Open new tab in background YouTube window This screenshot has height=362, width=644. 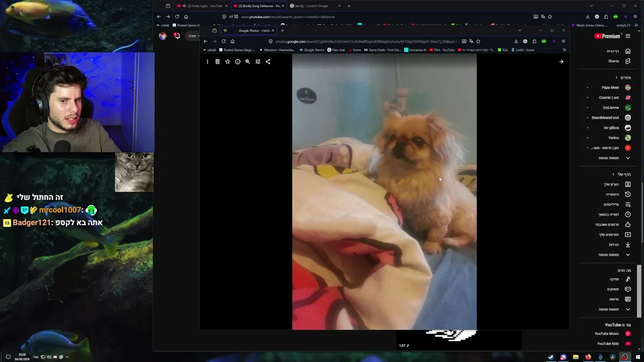click(349, 6)
